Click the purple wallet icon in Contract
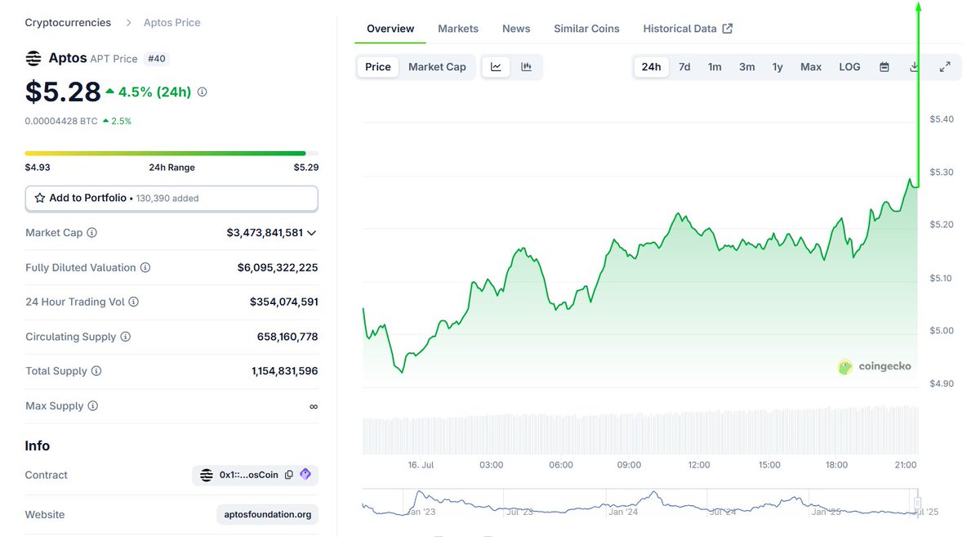The width and height of the screenshot is (980, 537). click(x=305, y=474)
